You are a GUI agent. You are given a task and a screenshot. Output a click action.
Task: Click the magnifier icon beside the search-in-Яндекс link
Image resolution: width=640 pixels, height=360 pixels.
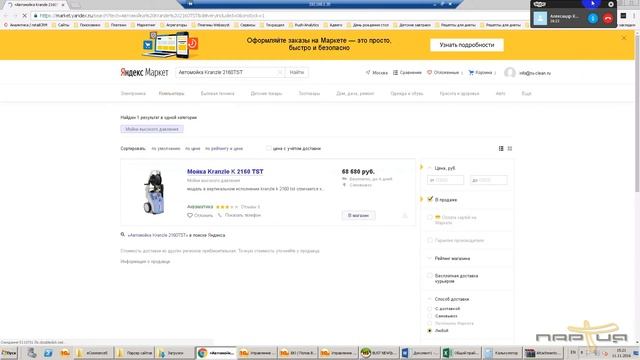[x=122, y=235]
